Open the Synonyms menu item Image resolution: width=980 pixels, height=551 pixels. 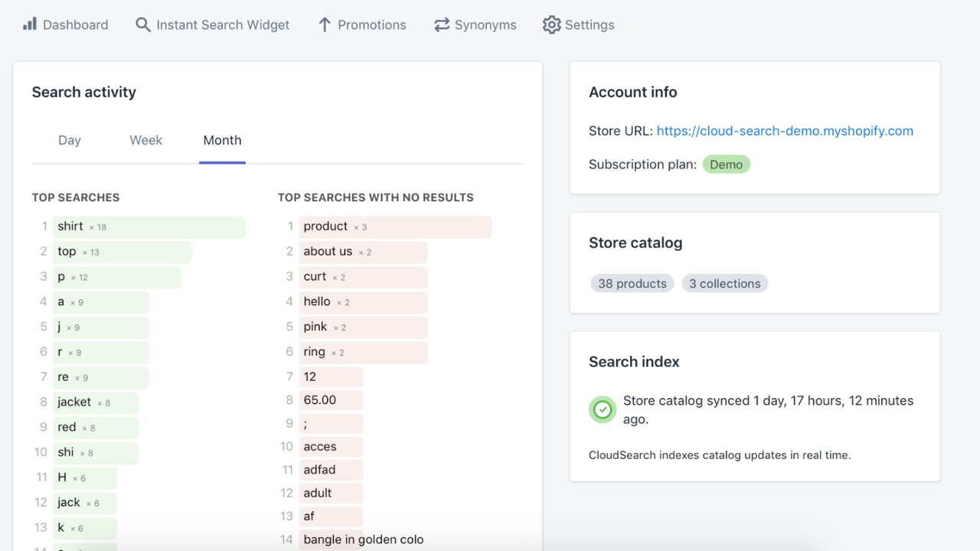tap(485, 24)
